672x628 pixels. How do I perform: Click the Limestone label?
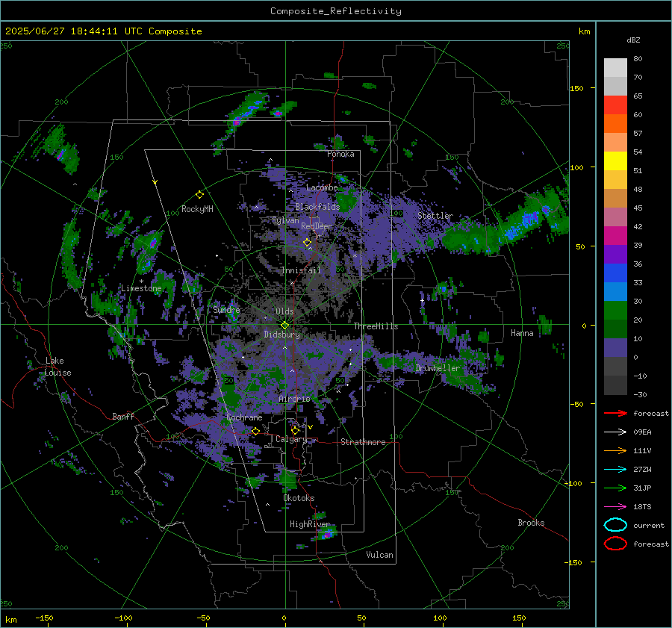tap(141, 288)
